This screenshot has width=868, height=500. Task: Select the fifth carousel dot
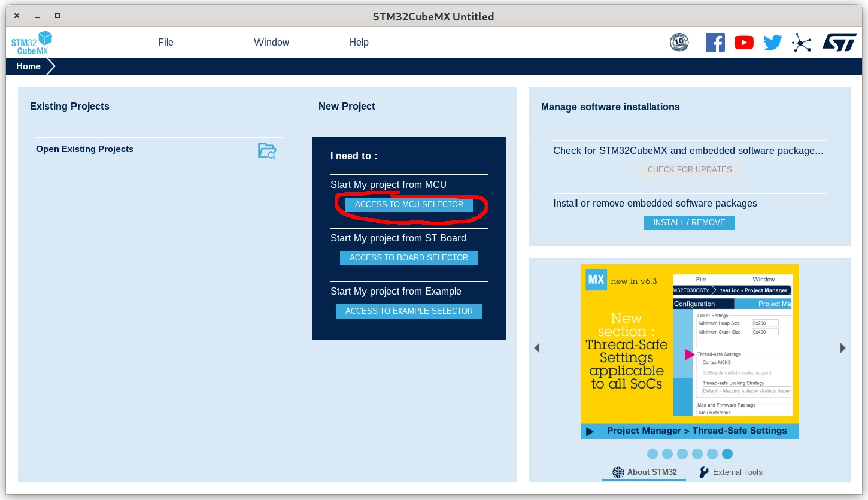coord(712,454)
